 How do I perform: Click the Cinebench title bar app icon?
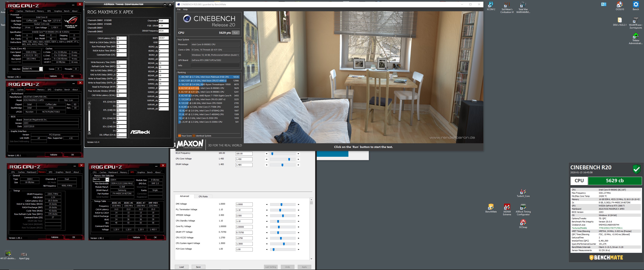pyautogui.click(x=178, y=4)
